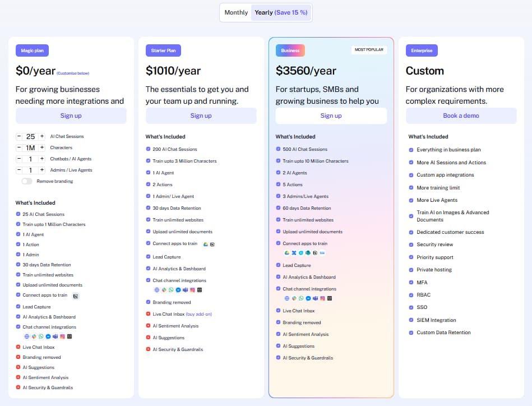Click Train AI on Images & Advanced Documents
Screen dimensions: 532x406
(x=453, y=216)
